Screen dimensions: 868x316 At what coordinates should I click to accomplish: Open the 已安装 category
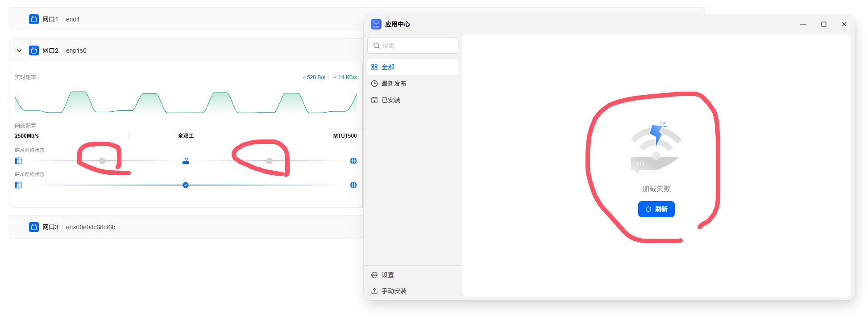point(413,100)
